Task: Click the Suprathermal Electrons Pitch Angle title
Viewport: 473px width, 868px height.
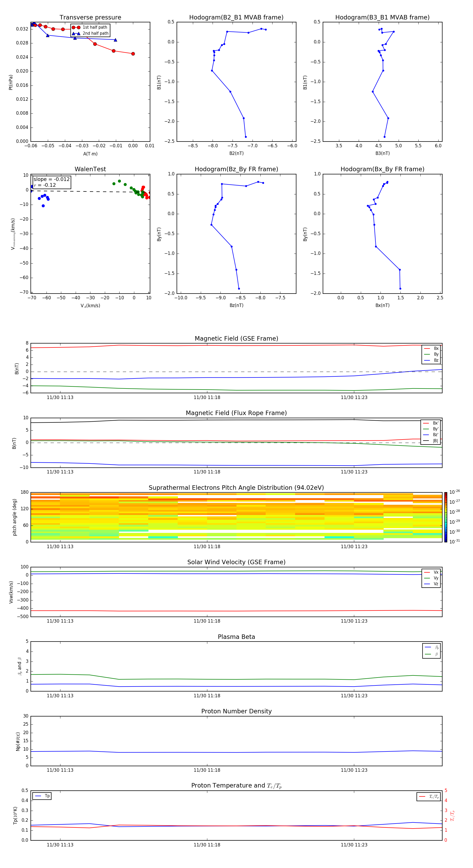Action: coord(236,488)
